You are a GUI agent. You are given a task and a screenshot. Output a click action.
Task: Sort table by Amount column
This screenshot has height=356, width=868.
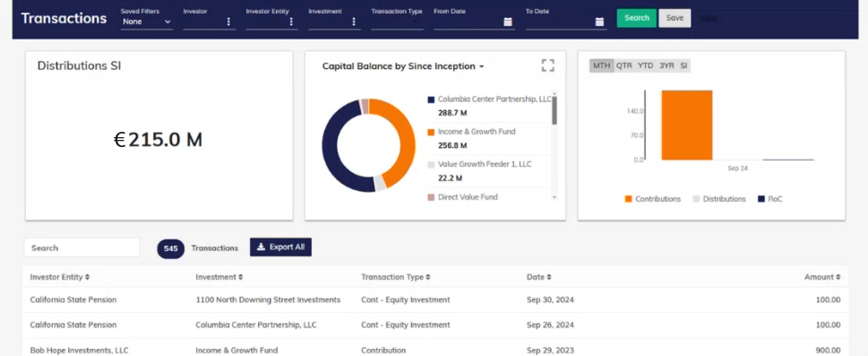tap(822, 277)
